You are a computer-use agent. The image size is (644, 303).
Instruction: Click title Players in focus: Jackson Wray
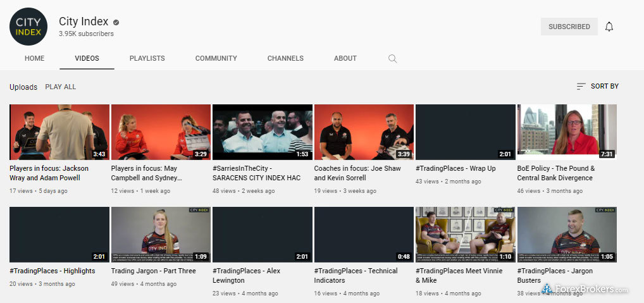(x=49, y=173)
